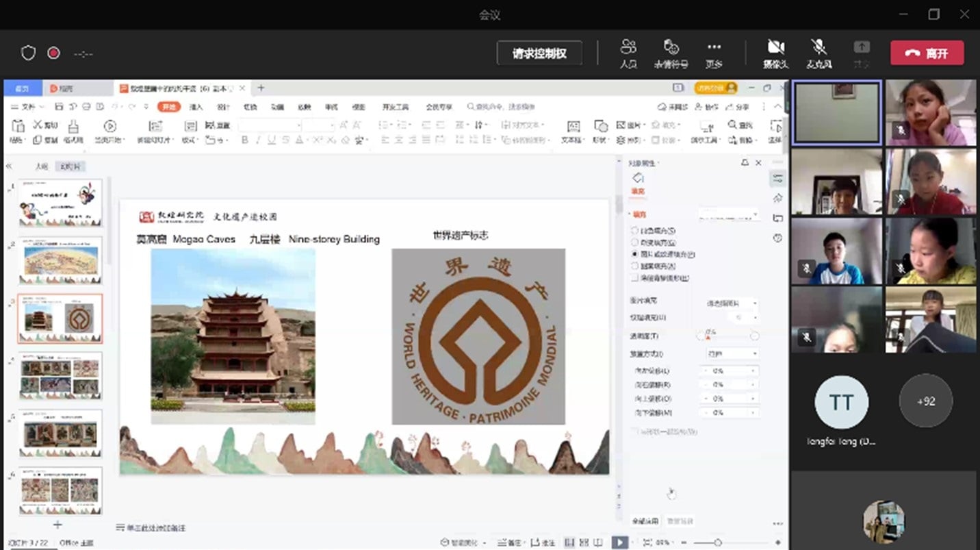Toggle the meeting camera

[776, 53]
